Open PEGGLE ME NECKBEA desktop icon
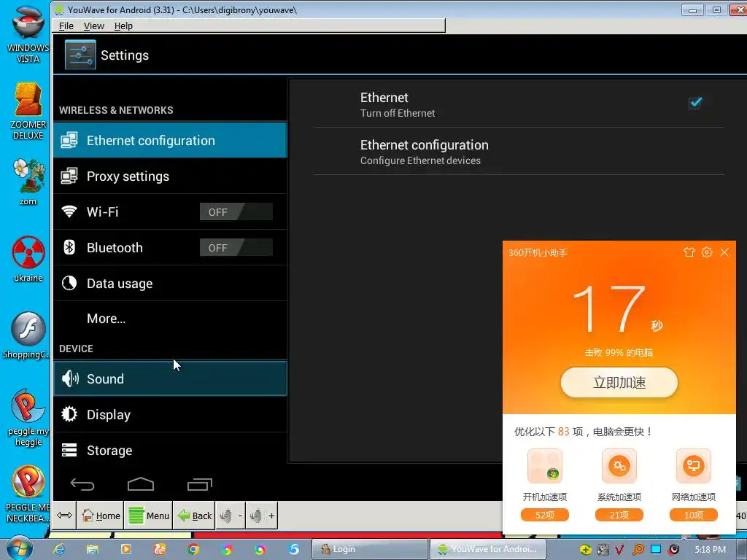The width and height of the screenshot is (747, 560). [28, 494]
